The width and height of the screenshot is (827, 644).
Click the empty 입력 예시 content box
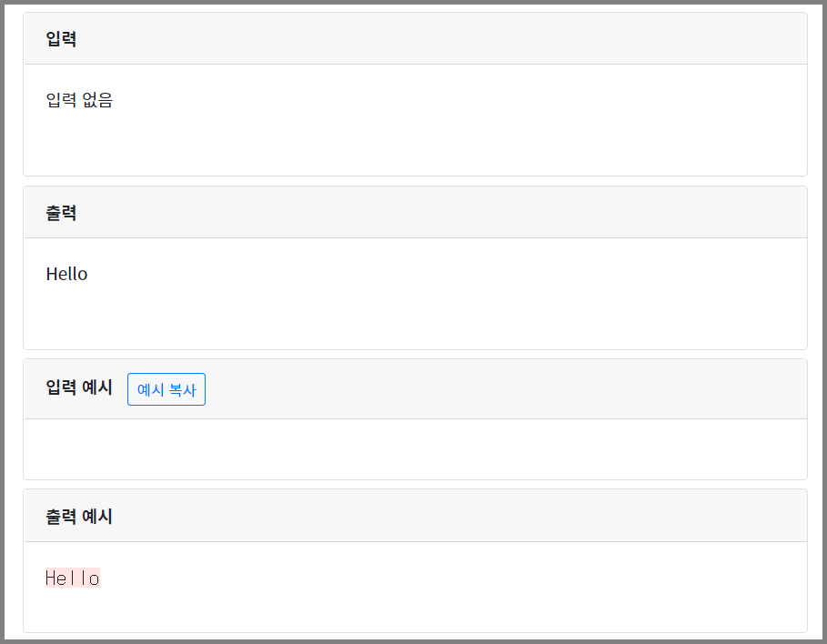(415, 449)
